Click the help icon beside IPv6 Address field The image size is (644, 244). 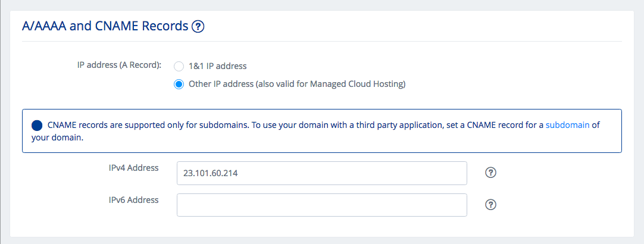click(490, 204)
